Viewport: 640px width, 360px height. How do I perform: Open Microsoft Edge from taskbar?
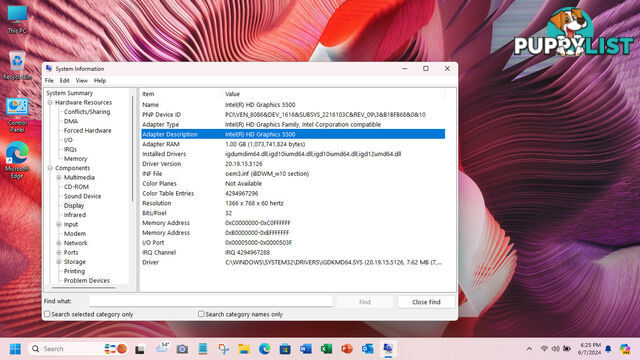(x=264, y=349)
